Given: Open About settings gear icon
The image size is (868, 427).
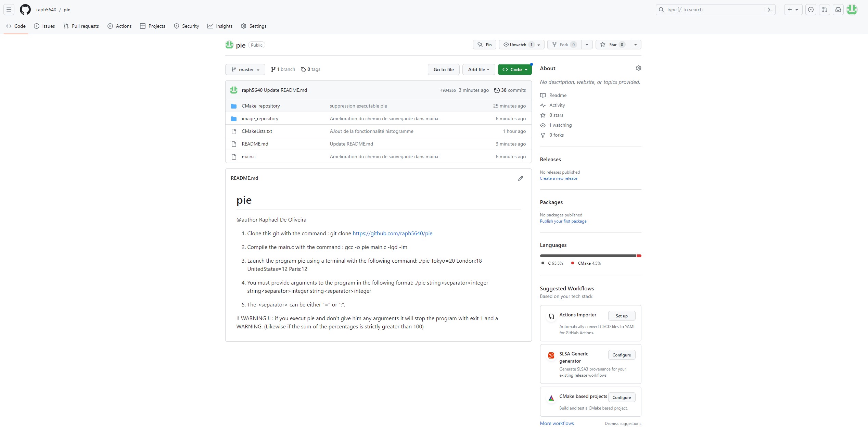Looking at the screenshot, I should pyautogui.click(x=638, y=68).
